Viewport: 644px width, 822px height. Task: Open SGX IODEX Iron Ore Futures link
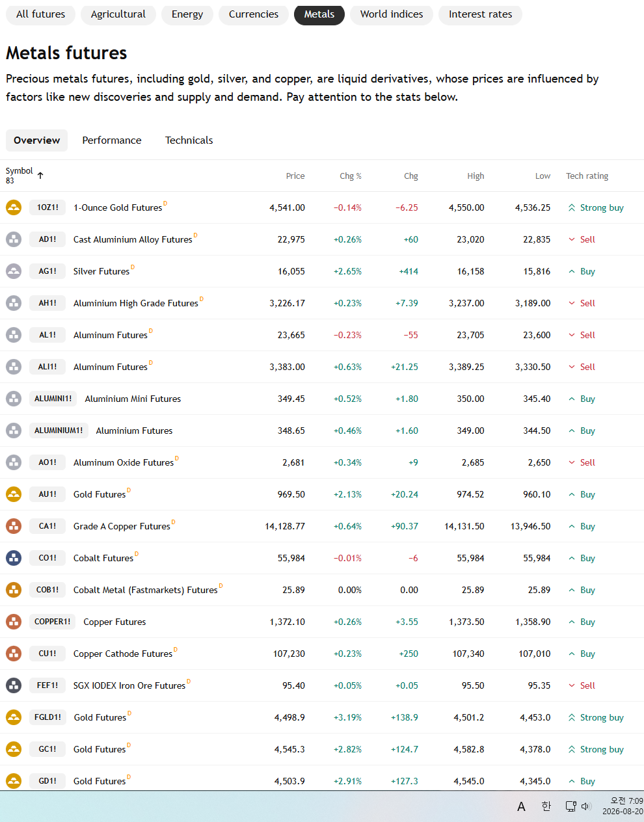[x=129, y=686]
